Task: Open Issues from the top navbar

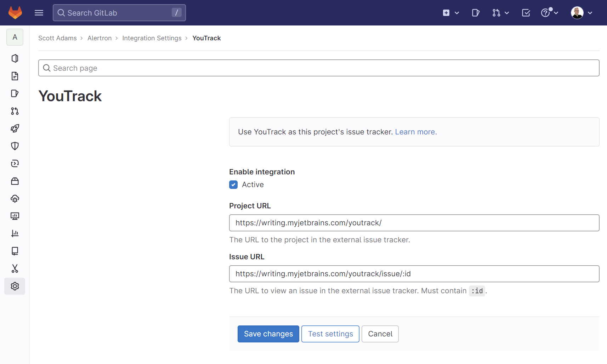Action: click(x=476, y=13)
